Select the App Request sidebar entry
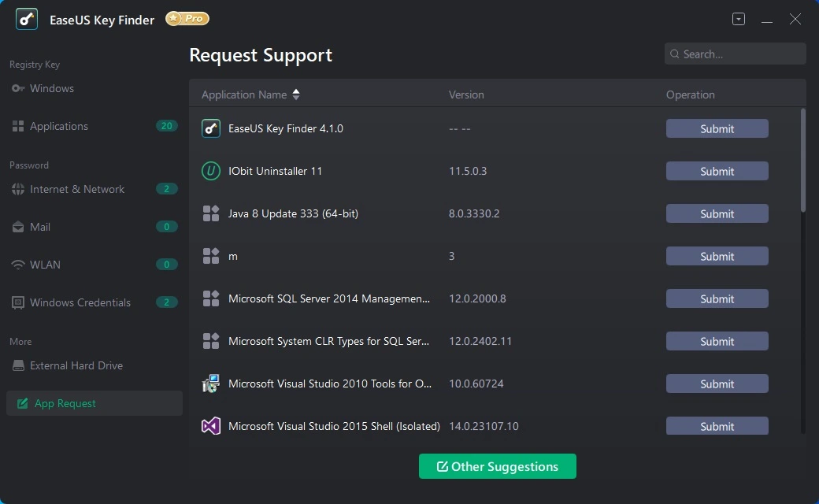This screenshot has width=819, height=504. [94, 403]
